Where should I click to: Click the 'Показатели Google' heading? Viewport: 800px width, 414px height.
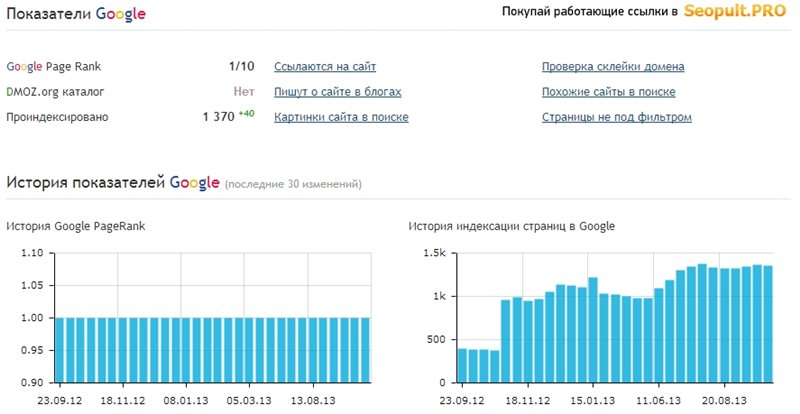coord(76,14)
